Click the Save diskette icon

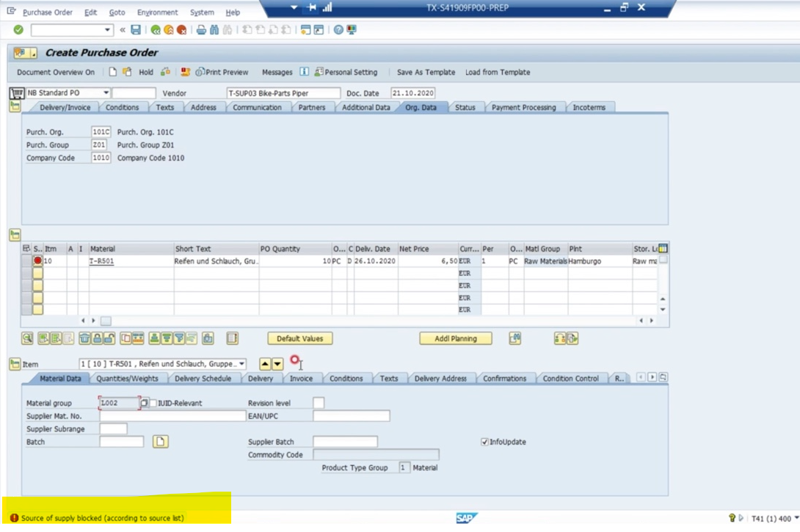click(x=136, y=30)
